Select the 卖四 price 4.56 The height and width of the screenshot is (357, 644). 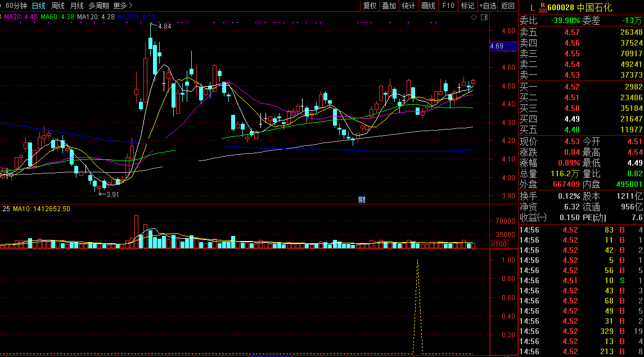click(571, 43)
